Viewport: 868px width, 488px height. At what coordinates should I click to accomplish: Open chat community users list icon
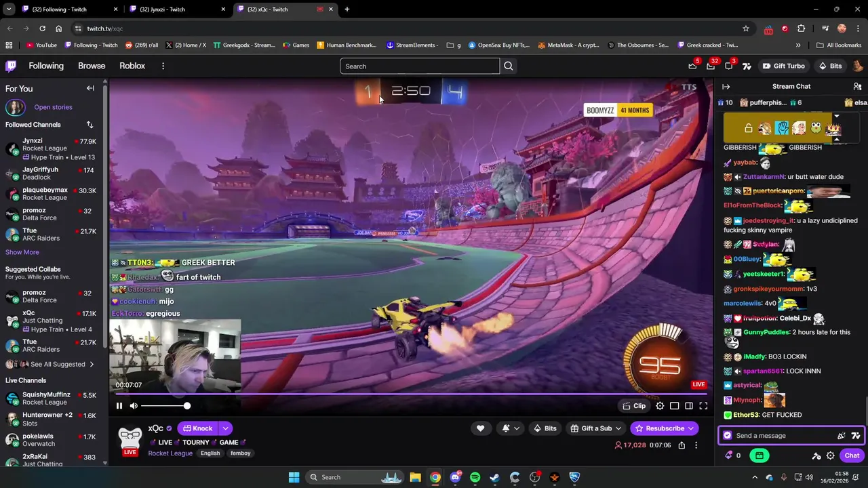click(857, 87)
